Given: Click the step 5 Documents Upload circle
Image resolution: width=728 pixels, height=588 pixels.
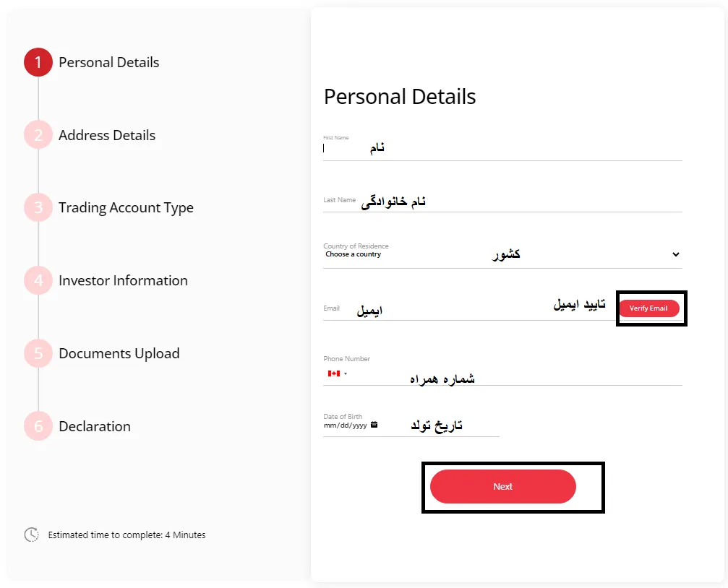Looking at the screenshot, I should click(38, 353).
